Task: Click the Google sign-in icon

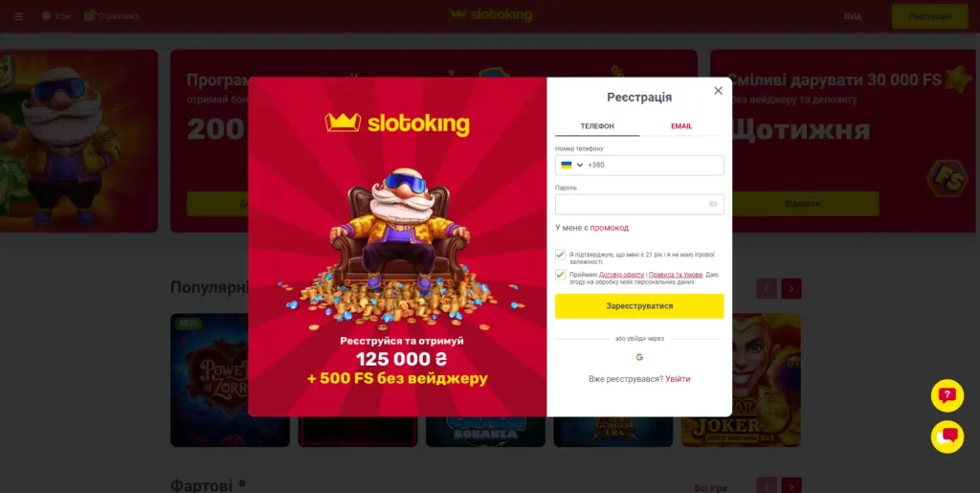Action: (639, 357)
